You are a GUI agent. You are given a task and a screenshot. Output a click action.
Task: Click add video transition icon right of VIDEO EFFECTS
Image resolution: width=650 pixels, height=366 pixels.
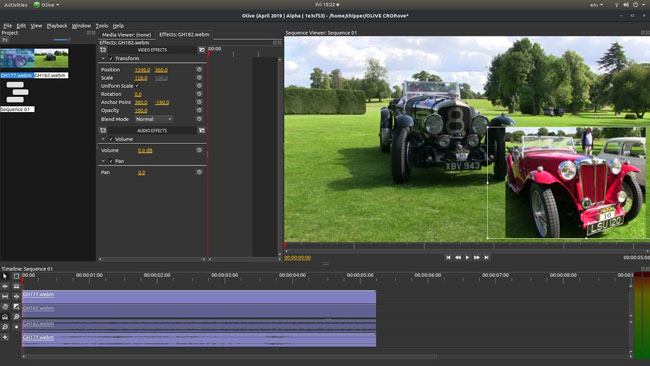[201, 50]
